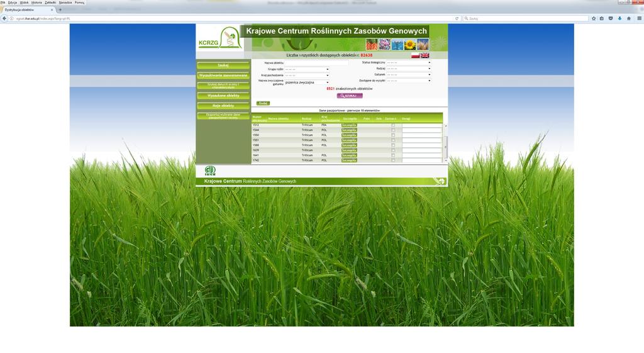Image resolution: width=644 pixels, height=353 pixels.
Task: Click the sunflower thumbnail in header
Action: 410,45
